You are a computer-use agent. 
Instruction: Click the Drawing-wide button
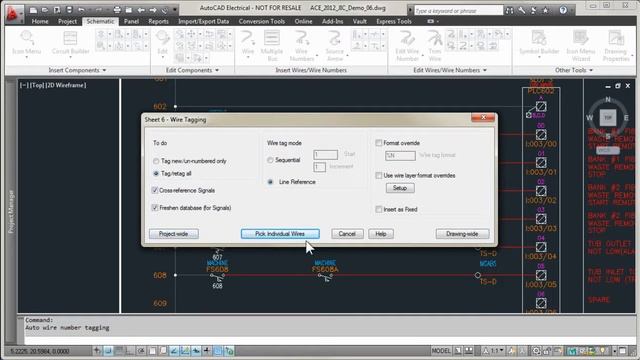click(462, 234)
